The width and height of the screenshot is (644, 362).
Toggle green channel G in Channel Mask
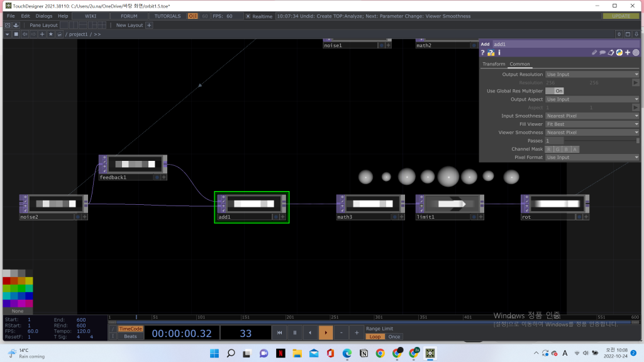coord(557,149)
